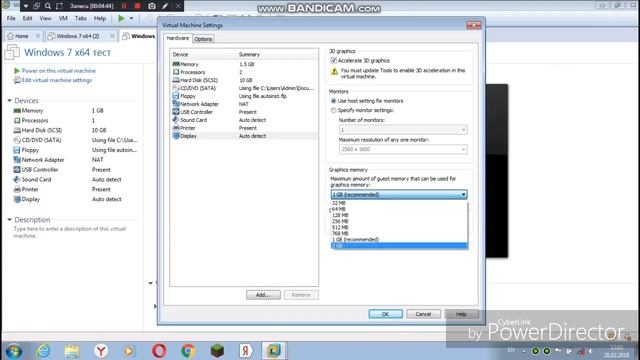Close the Home tab with its X

point(38,36)
